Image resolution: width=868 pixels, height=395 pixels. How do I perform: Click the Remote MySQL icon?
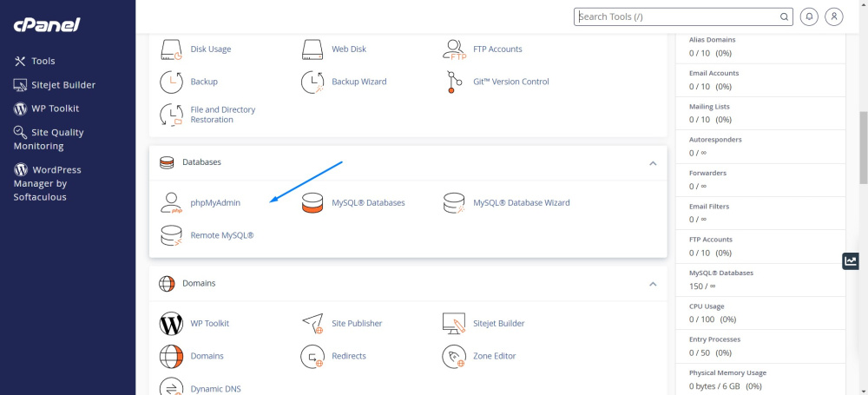point(172,235)
